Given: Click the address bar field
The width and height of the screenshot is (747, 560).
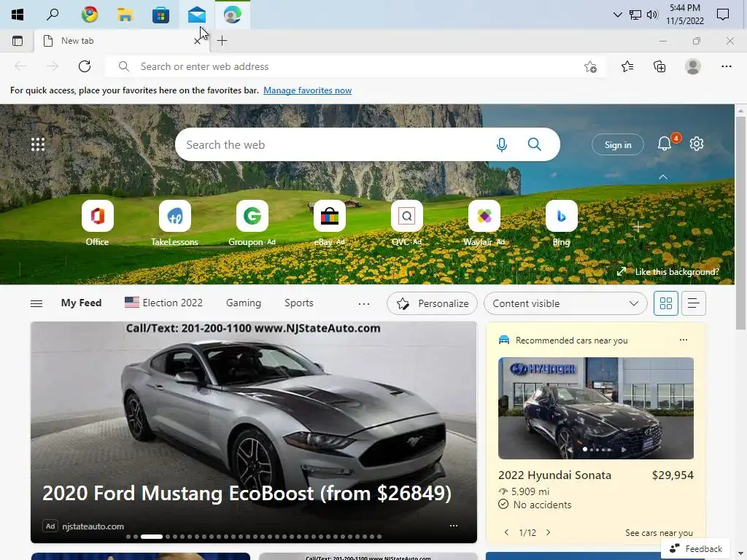Looking at the screenshot, I should click(355, 66).
